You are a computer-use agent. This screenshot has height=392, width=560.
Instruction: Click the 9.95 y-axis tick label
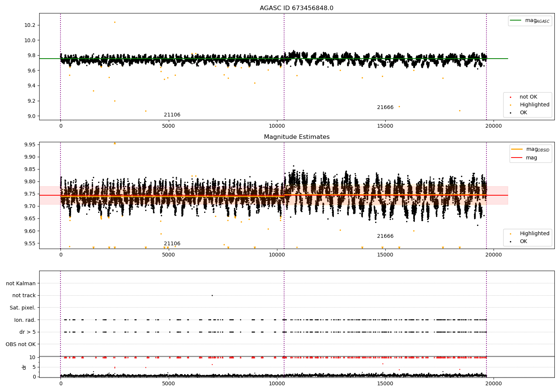tap(30, 144)
